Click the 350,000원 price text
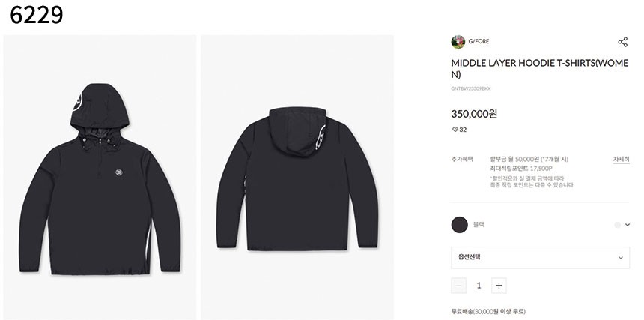 click(473, 114)
